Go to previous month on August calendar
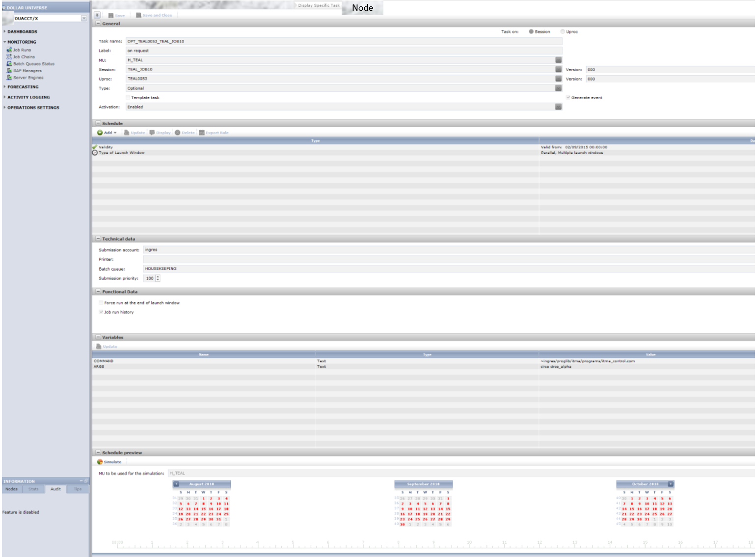Viewport: 756px width, 557px height. tap(176, 484)
